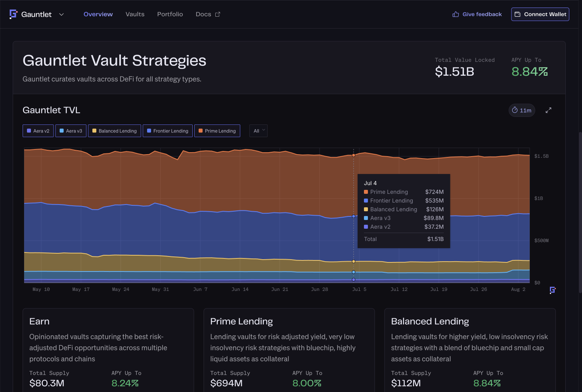Click the 8.24% Earn APY value
Viewport: 582px width, 392px height.
point(125,383)
